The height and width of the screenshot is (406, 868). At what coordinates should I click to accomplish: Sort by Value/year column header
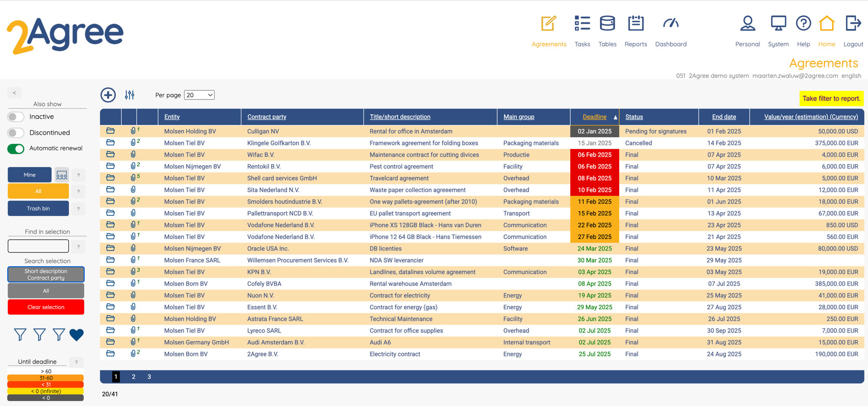(811, 117)
